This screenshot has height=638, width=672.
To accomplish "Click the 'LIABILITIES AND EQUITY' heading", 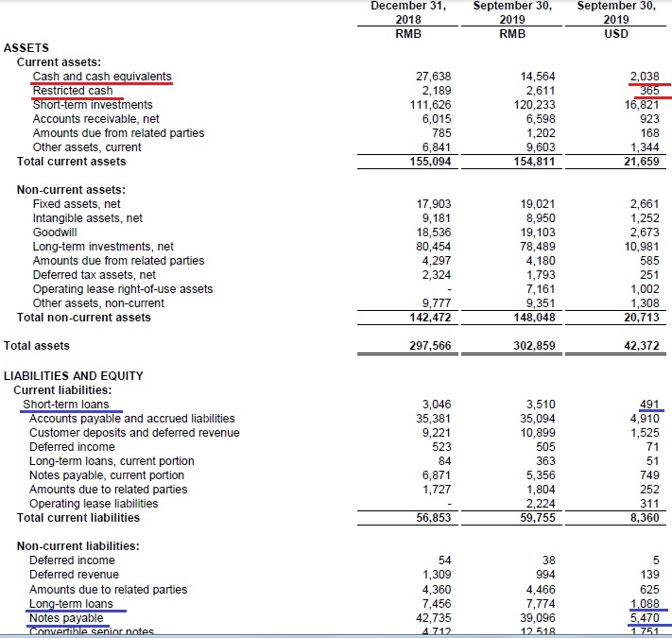I will [74, 376].
